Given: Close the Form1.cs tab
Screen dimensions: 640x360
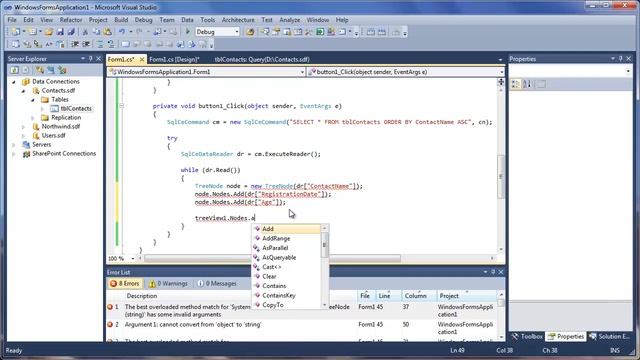Looking at the screenshot, I should coord(142,59).
